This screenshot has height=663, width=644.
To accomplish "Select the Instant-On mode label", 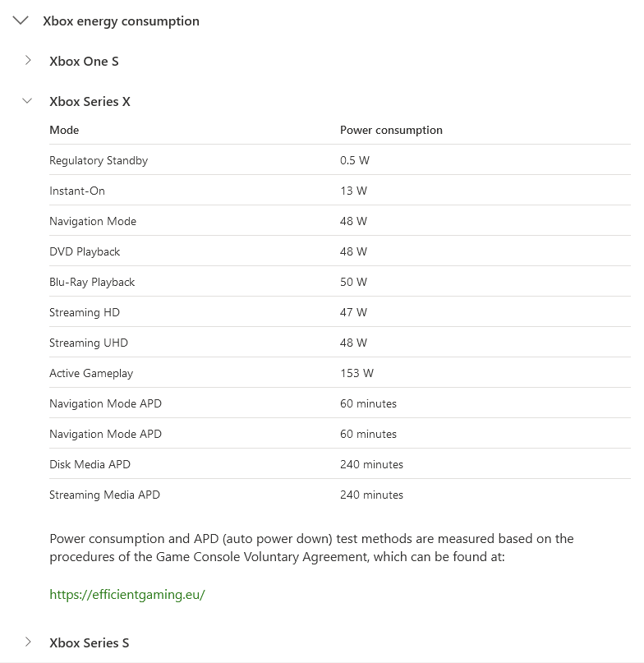I will click(x=77, y=191).
